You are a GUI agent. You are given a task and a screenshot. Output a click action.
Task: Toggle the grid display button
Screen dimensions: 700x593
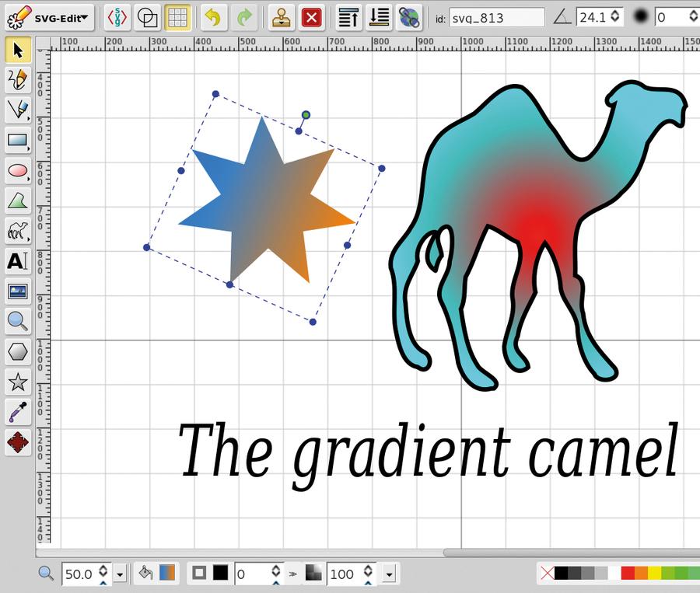tap(177, 18)
